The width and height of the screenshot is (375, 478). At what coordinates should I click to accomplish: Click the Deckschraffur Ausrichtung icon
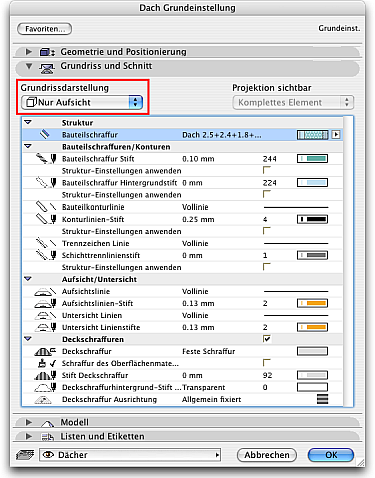(x=43, y=399)
